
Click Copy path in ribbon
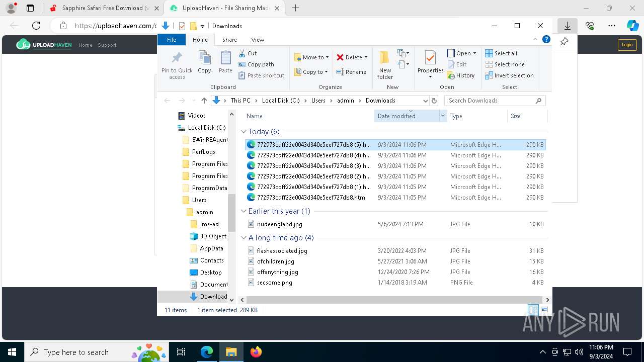[x=256, y=64]
